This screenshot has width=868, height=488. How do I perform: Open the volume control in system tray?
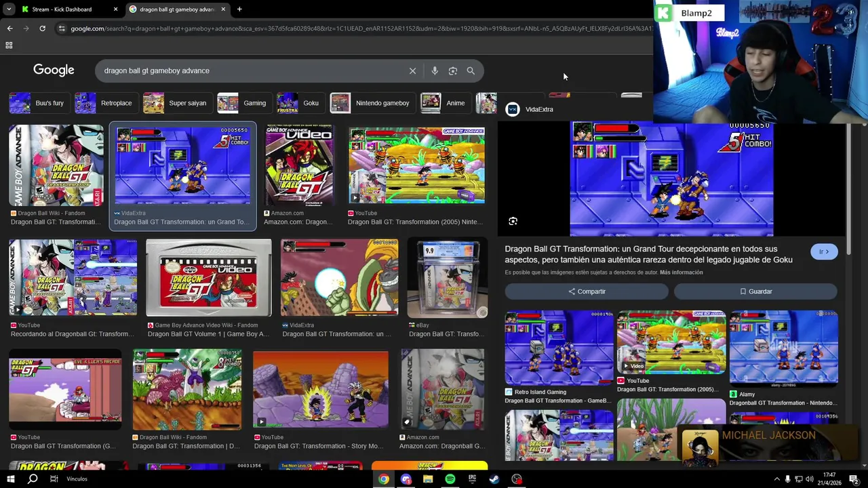coord(810,479)
